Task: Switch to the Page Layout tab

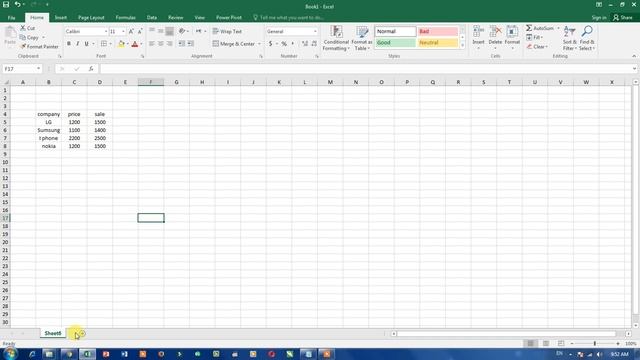Action: [91, 18]
